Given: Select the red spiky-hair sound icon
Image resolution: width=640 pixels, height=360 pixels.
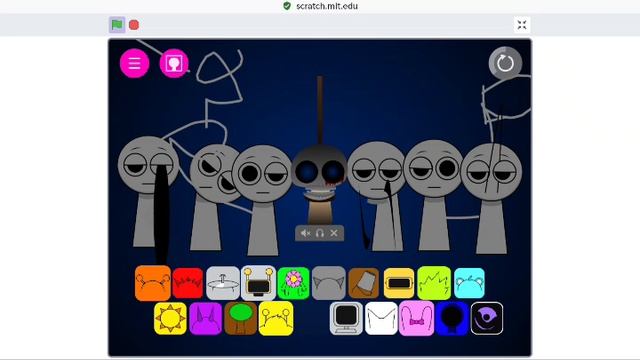Looking at the screenshot, I should point(188,283).
